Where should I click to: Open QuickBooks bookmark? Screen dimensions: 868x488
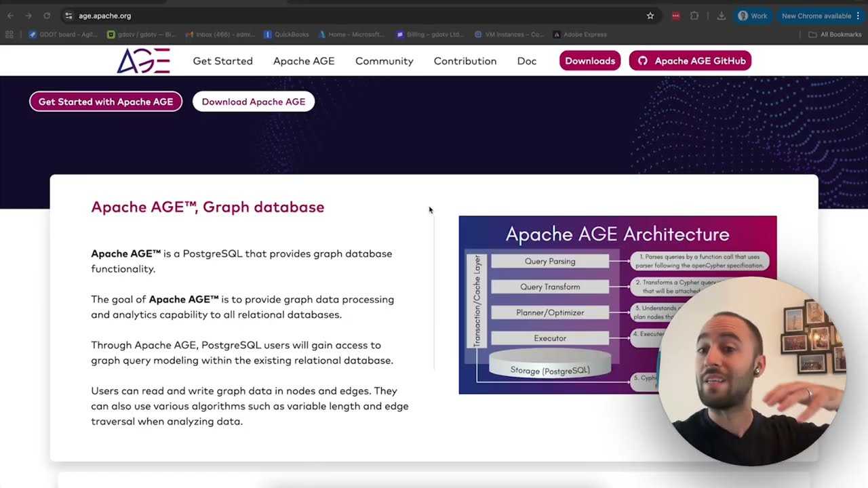(287, 35)
